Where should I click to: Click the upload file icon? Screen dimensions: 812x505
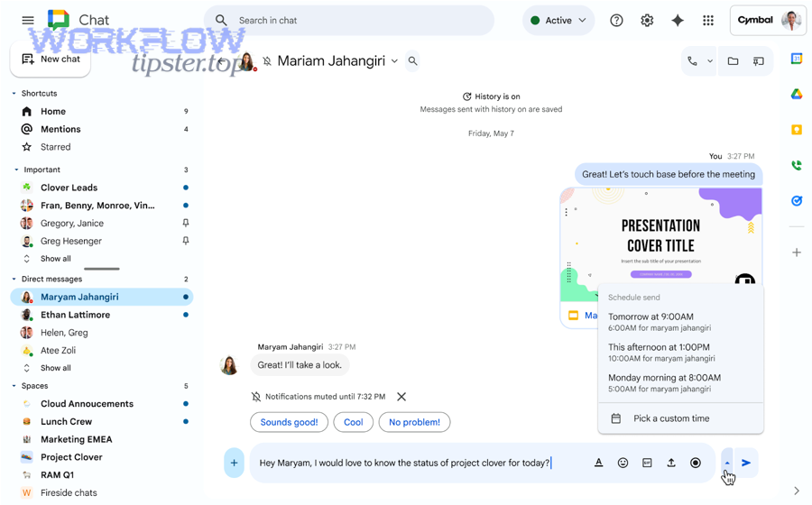point(671,463)
